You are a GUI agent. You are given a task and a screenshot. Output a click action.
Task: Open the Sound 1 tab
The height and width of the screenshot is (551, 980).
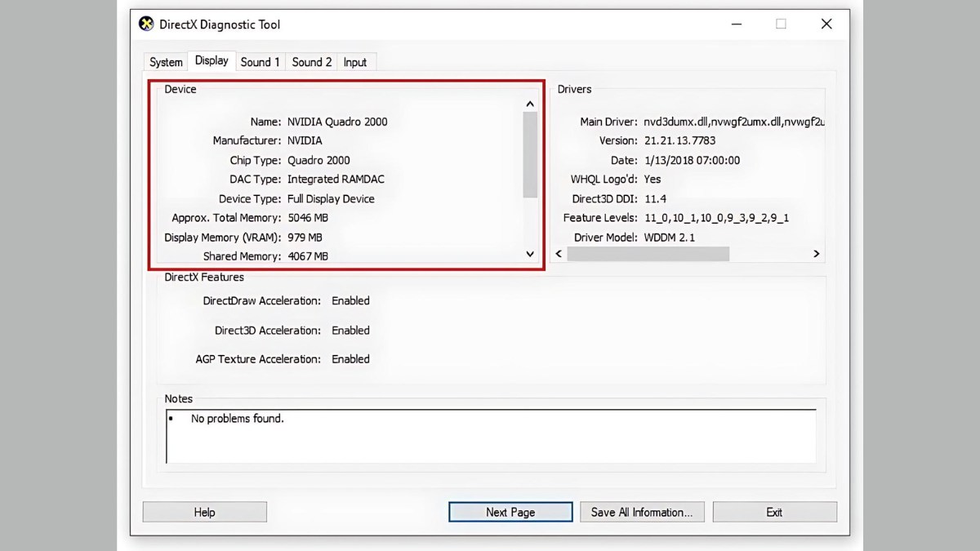[260, 62]
